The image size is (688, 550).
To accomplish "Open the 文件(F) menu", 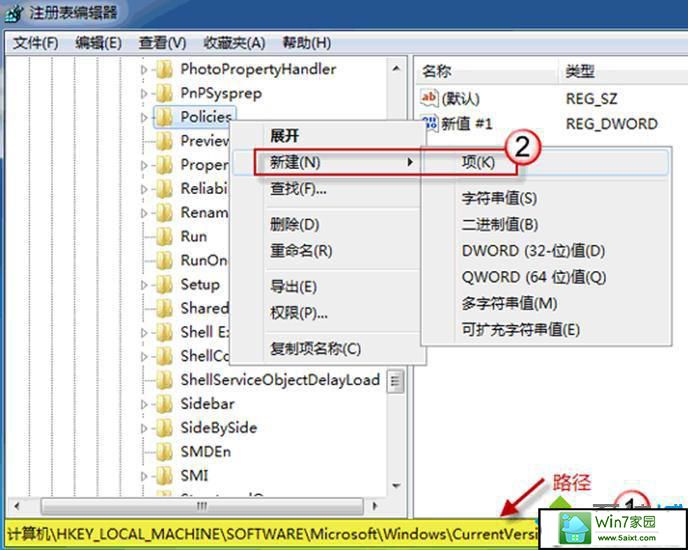I will pyautogui.click(x=36, y=43).
